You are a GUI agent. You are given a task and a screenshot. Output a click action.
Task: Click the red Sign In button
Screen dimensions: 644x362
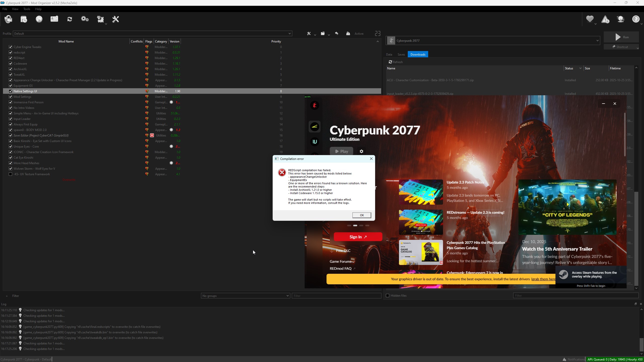[358, 237]
